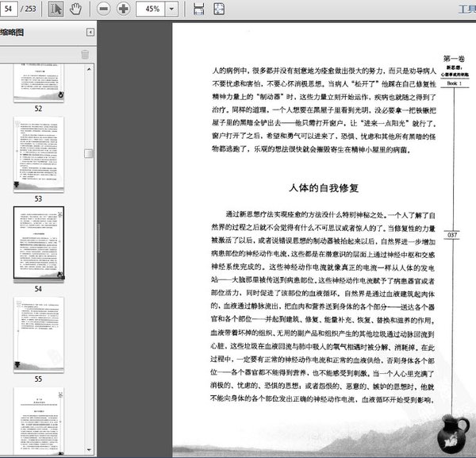Click the 缩略图 panel title

[12, 33]
